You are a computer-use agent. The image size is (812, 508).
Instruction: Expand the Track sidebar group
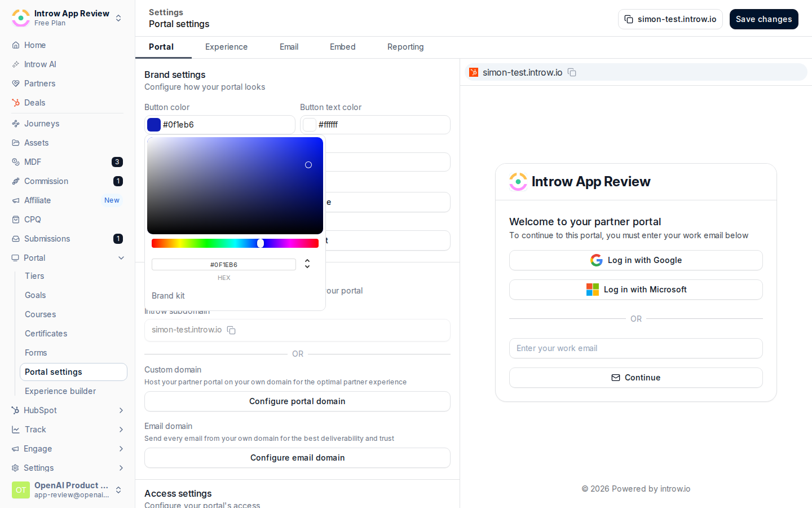[121, 430]
